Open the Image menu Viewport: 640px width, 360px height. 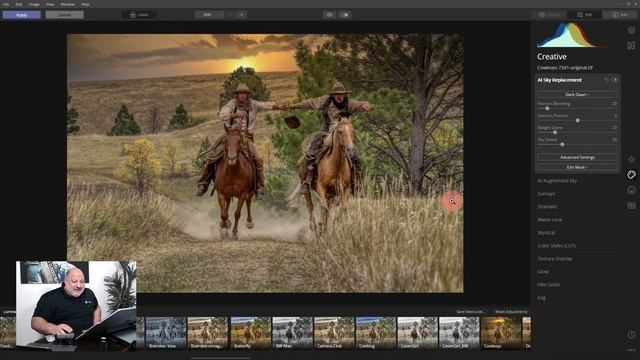34,4
